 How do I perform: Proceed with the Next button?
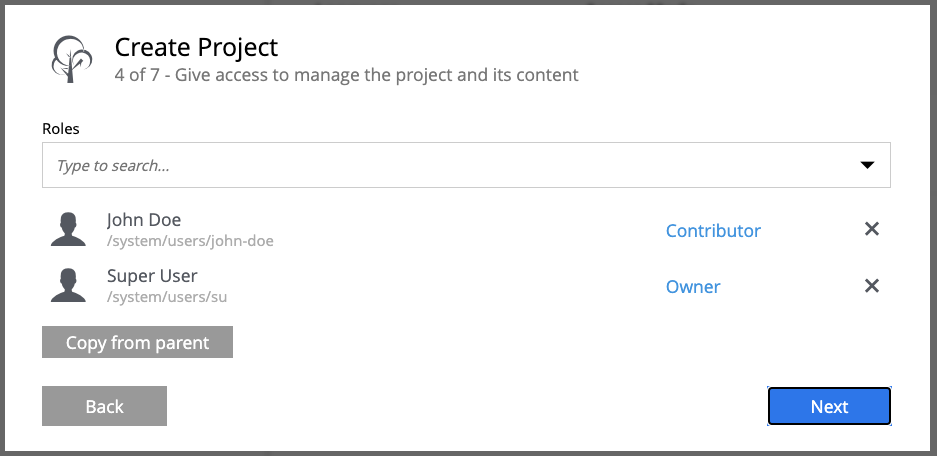[829, 406]
